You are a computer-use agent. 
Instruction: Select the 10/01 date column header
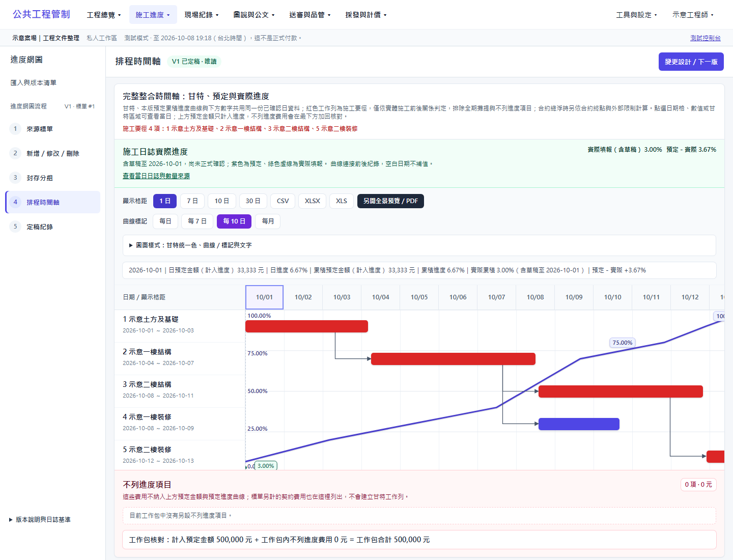264,297
